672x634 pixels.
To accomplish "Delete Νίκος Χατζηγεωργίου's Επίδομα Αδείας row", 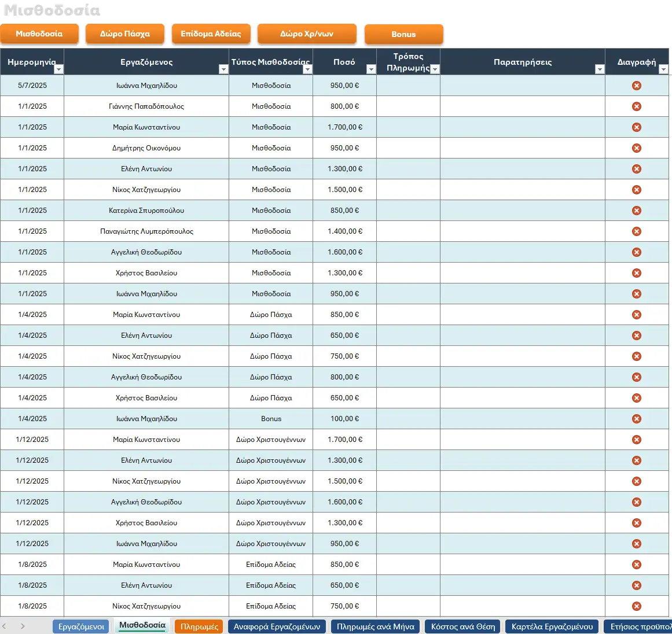I will [x=637, y=606].
